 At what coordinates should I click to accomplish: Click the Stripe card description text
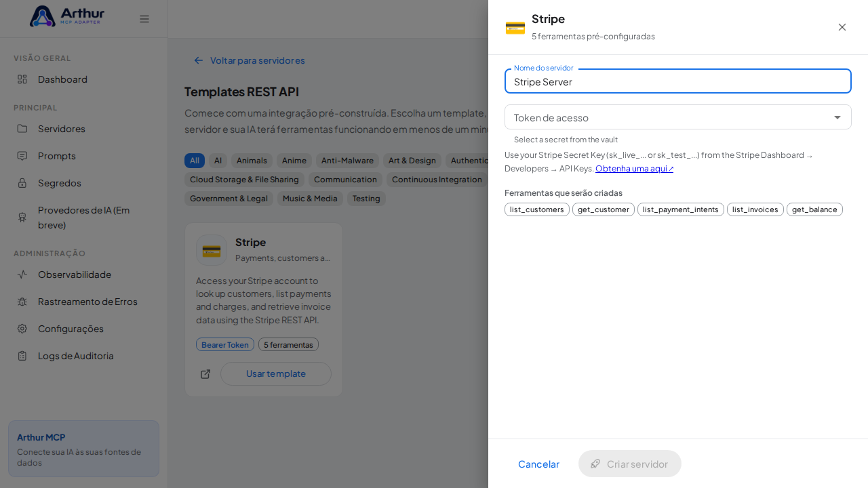pos(264,300)
